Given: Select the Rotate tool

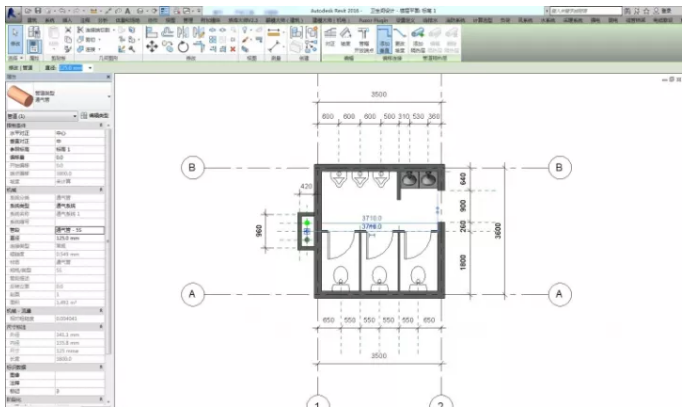Looking at the screenshot, I should pos(183,47).
